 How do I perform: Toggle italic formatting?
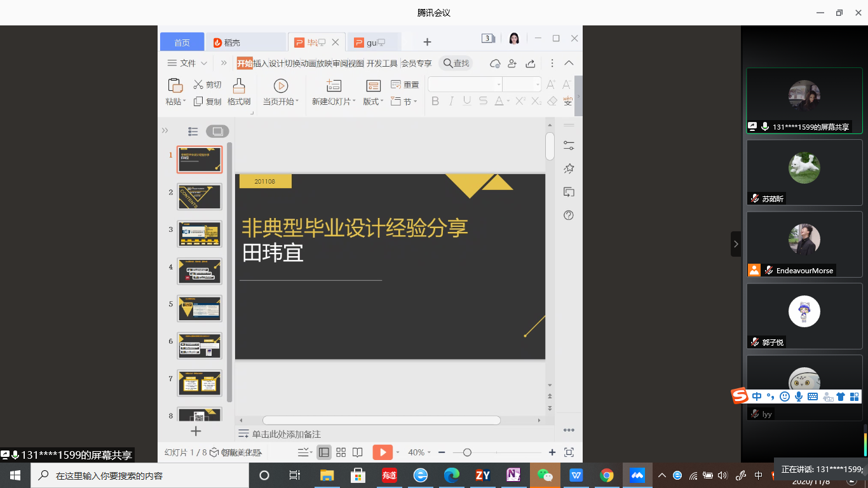[452, 101]
